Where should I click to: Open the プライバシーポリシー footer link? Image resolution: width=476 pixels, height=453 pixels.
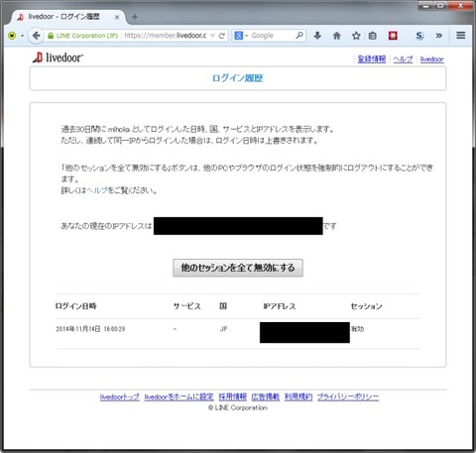(x=348, y=396)
